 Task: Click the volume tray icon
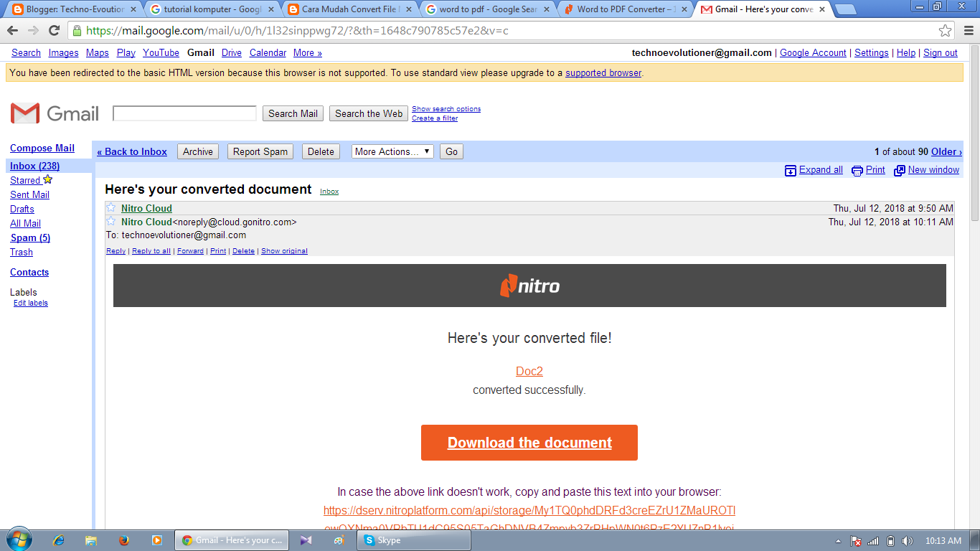click(908, 541)
